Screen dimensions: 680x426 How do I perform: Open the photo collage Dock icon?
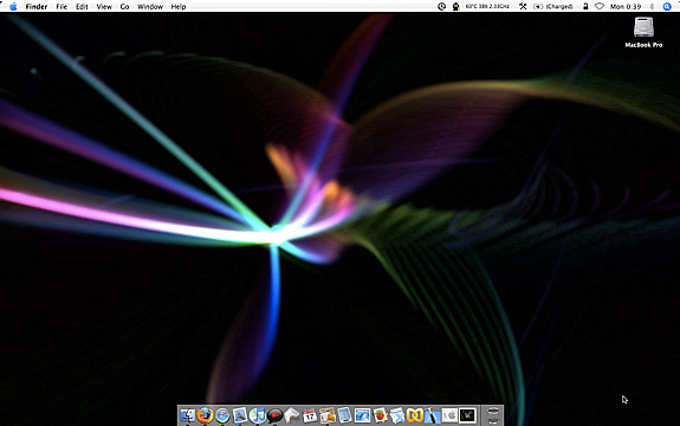(x=327, y=416)
